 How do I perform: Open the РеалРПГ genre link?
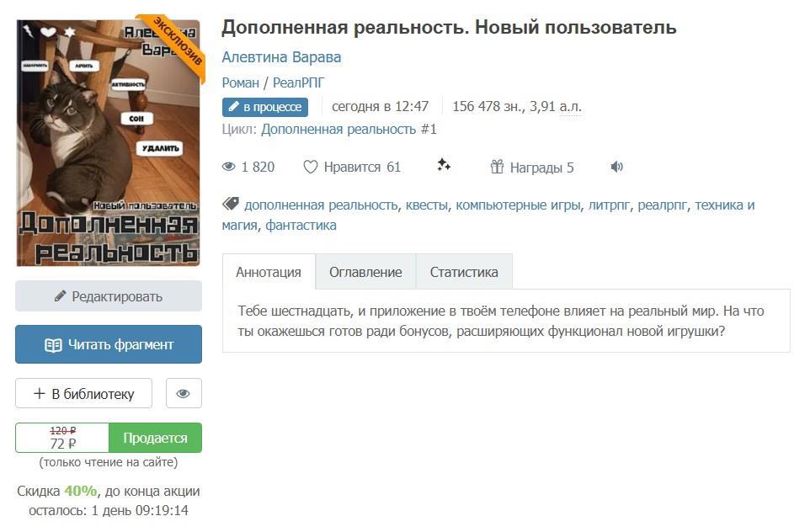pos(299,82)
